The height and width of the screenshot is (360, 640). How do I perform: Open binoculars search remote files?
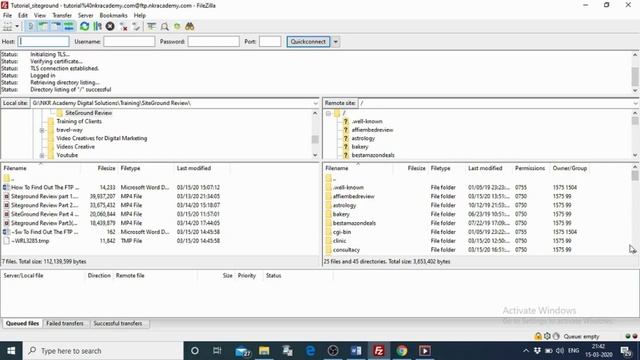189,27
